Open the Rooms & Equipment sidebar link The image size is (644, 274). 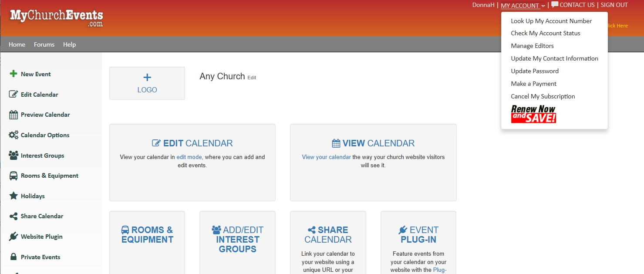click(x=50, y=176)
